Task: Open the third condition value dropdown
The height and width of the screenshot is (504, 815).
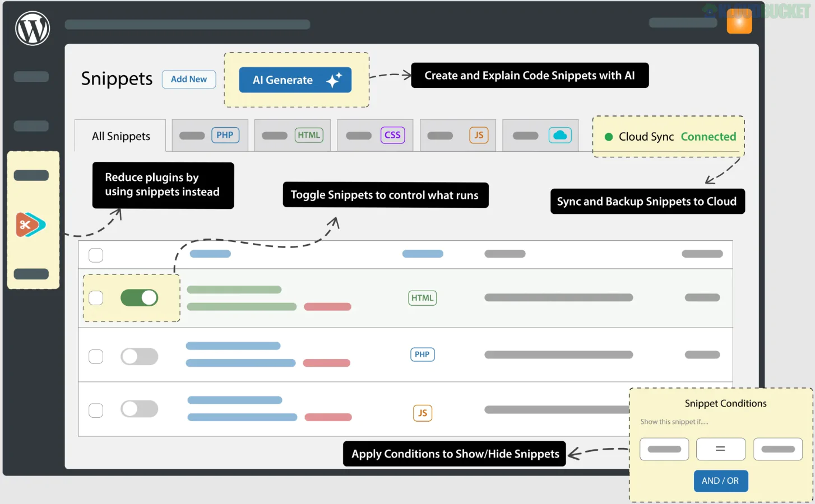Action: point(777,449)
